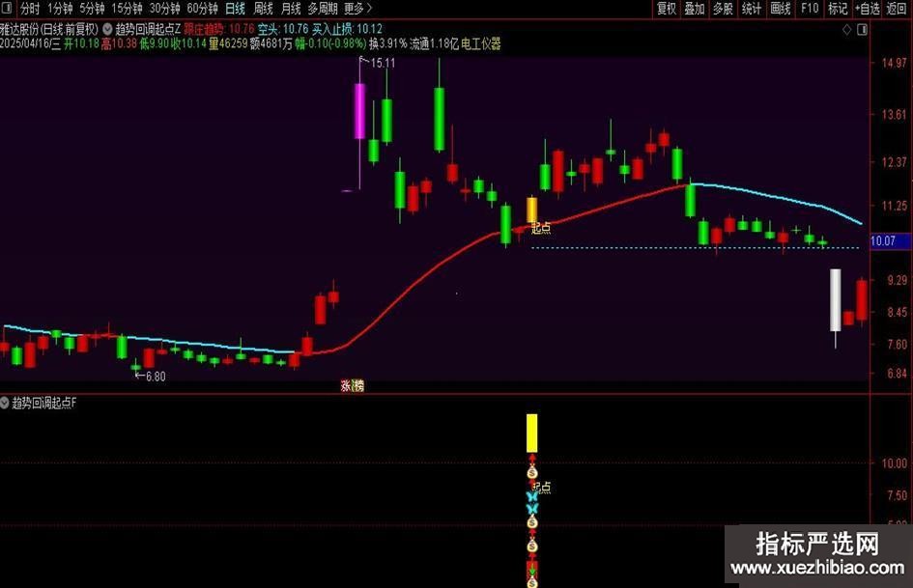The height and width of the screenshot is (588, 913).
Task: Click the 14.97 axis price label
Action: click(x=895, y=63)
